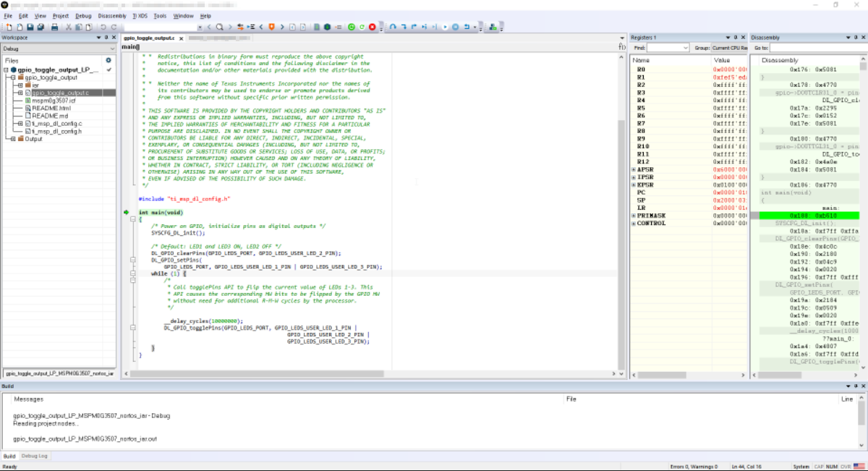Click the Step Over debug icon
Image resolution: width=868 pixels, height=471 pixels.
point(392,27)
